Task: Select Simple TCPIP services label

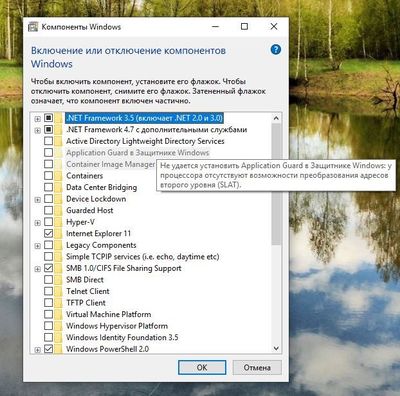Action: [x=143, y=257]
